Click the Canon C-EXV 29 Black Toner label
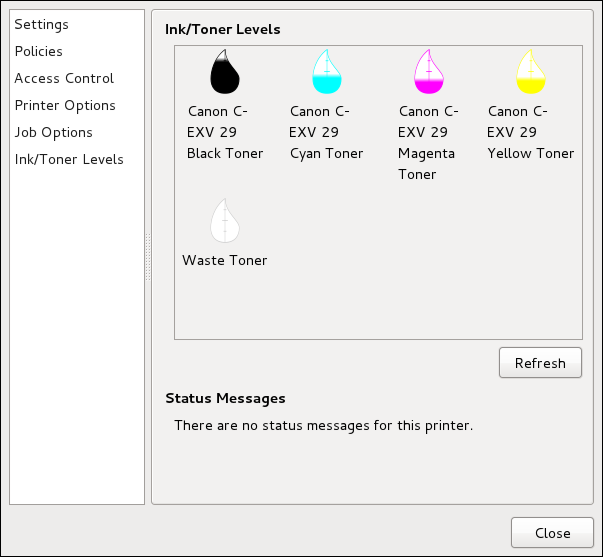Image resolution: width=603 pixels, height=557 pixels. pyautogui.click(x=225, y=132)
